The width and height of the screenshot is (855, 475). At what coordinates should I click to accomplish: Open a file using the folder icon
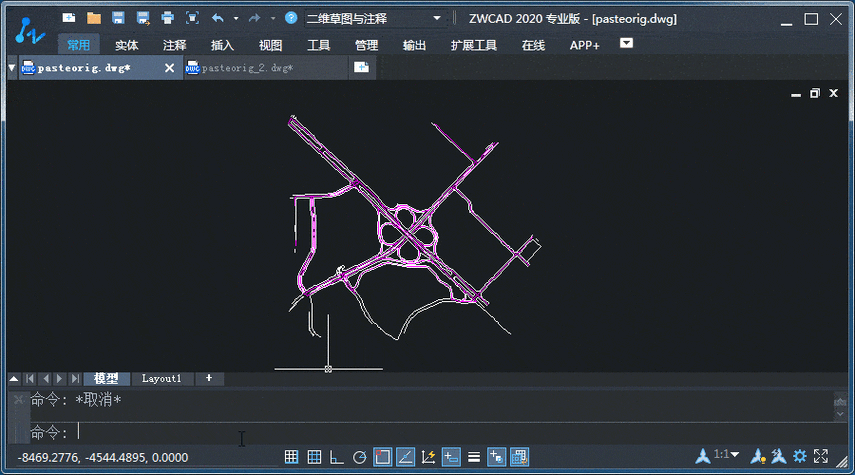point(94,18)
